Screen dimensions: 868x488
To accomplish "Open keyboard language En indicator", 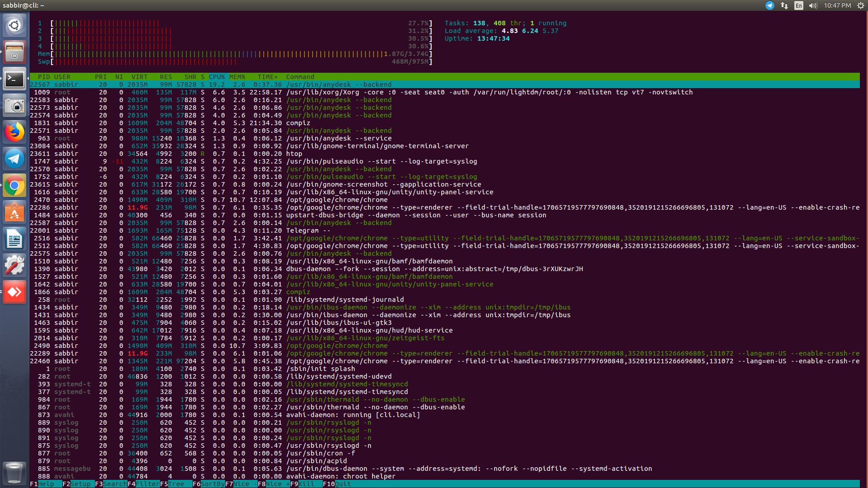I will (x=799, y=5).
